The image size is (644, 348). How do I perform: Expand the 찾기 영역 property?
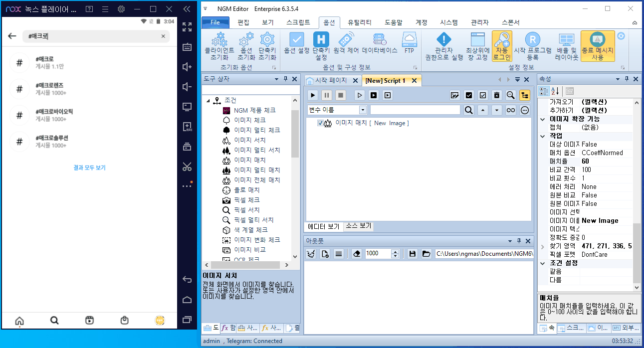point(543,246)
